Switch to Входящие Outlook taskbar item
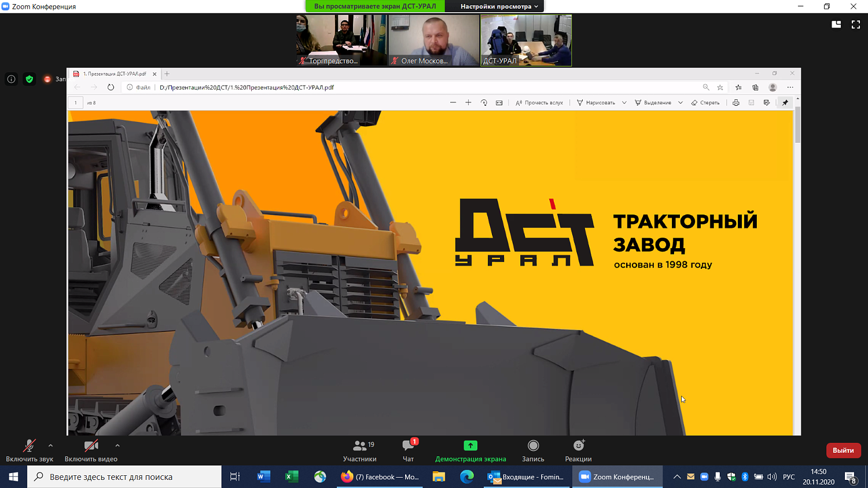Viewport: 868px width, 488px height. tap(526, 477)
